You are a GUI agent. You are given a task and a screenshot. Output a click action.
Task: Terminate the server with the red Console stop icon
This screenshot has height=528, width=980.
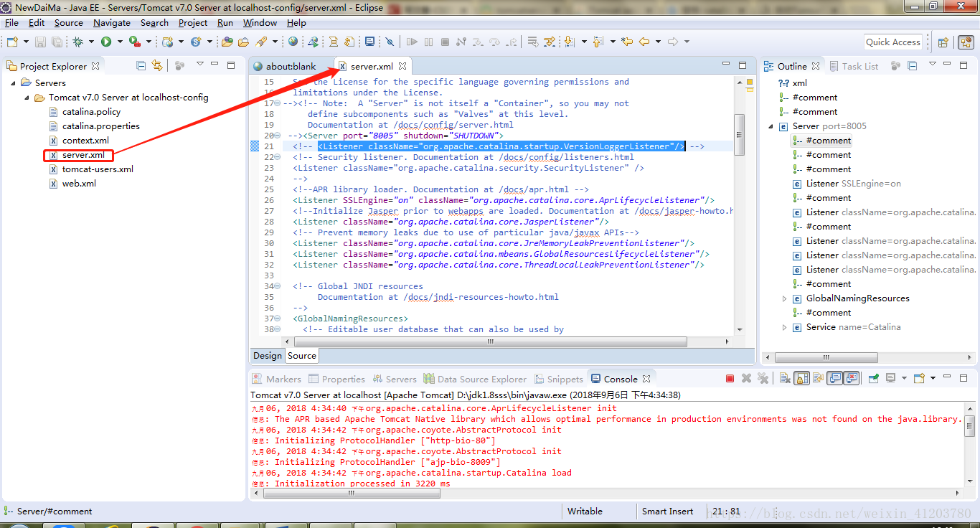click(x=730, y=378)
